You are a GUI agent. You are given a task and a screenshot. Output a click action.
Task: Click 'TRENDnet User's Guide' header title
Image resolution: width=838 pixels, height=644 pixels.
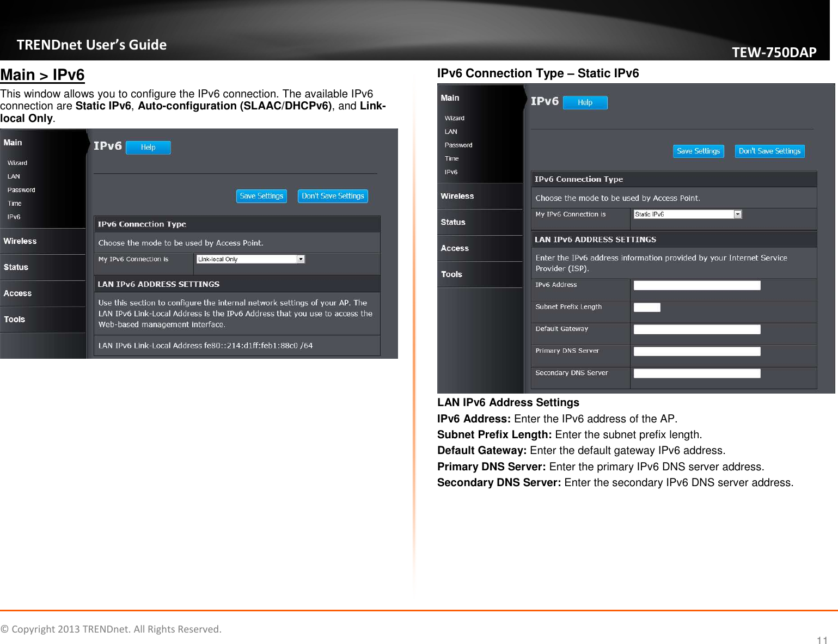click(91, 45)
